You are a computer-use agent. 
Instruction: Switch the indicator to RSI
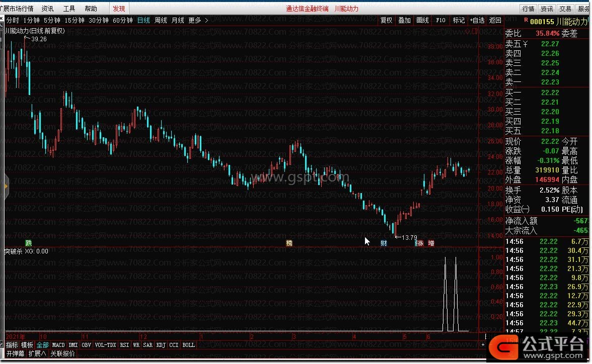pos(124,345)
